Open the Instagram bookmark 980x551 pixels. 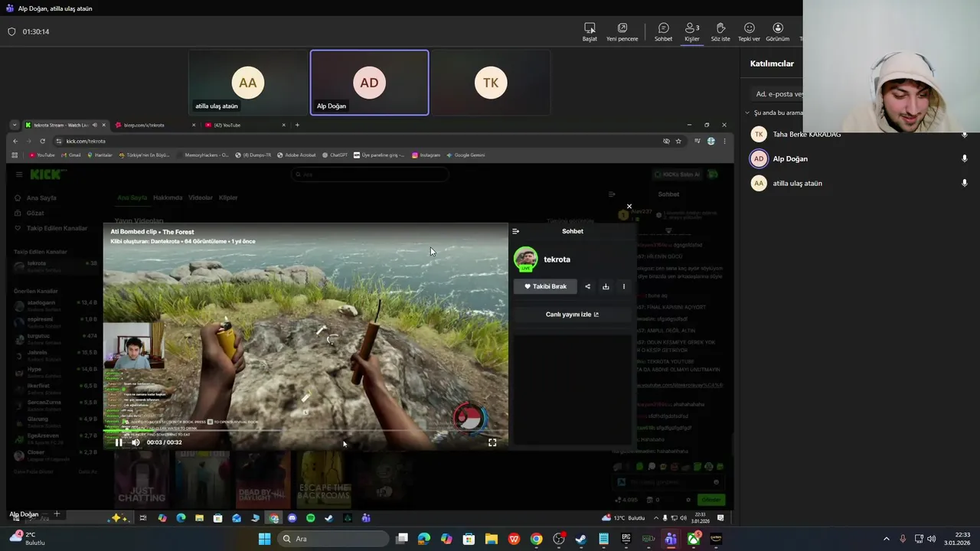point(426,155)
